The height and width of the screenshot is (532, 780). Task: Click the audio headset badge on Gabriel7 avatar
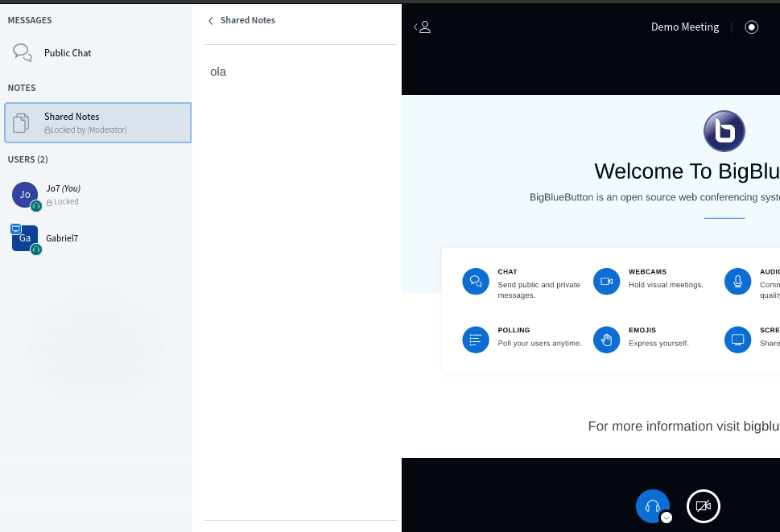(35, 250)
